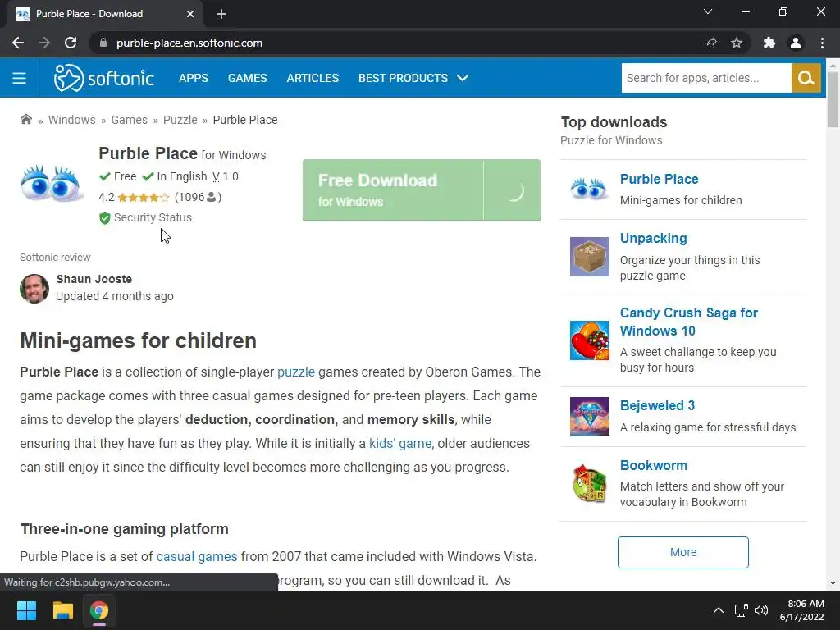Open the Articles menu

click(313, 78)
